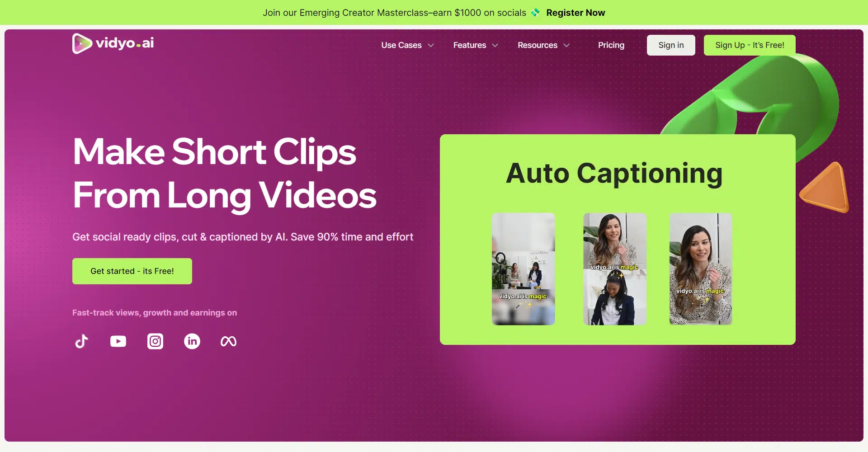Click the orange triangle play graphic
868x452 pixels.
[x=826, y=189]
